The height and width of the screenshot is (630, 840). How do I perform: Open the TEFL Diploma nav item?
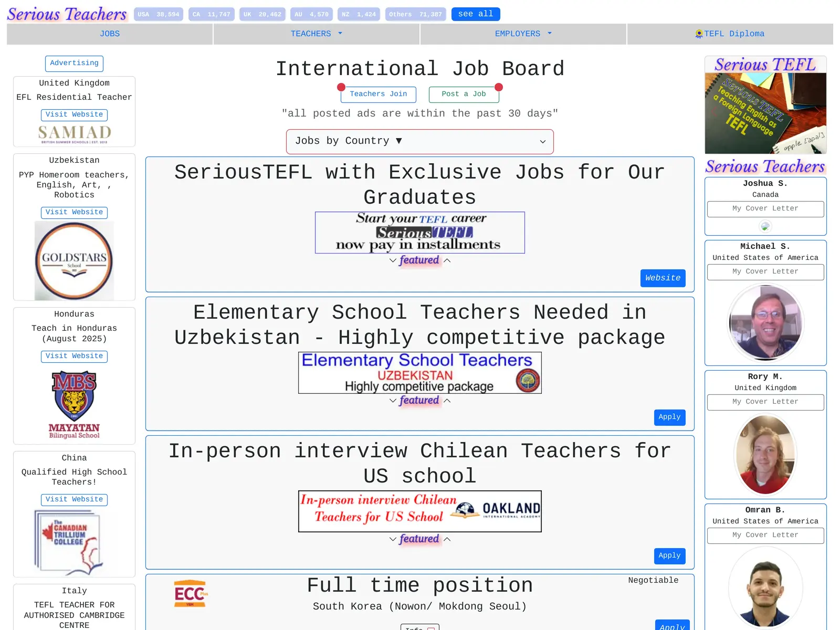point(730,34)
